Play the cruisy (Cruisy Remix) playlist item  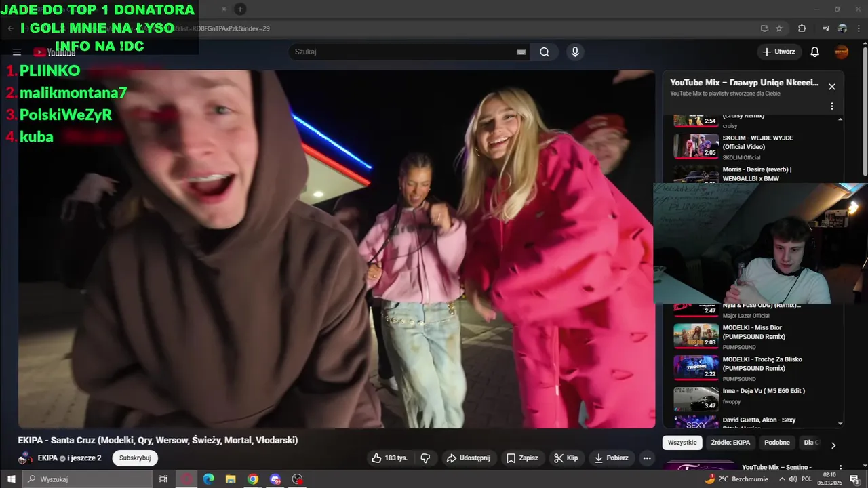[755, 121]
